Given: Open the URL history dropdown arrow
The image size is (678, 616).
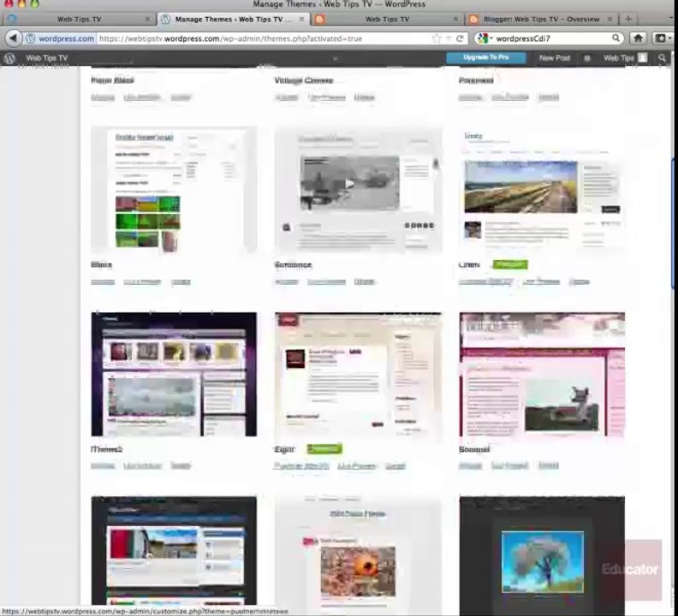Looking at the screenshot, I should click(x=449, y=38).
